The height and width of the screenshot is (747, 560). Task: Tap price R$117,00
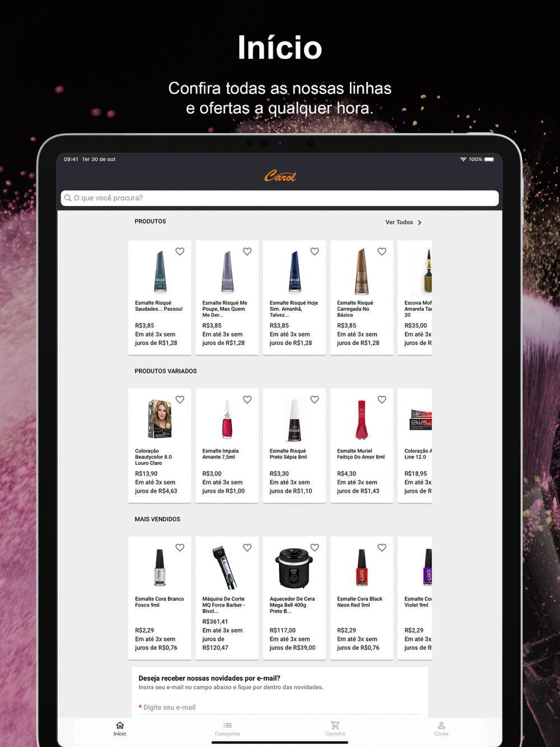tap(283, 631)
